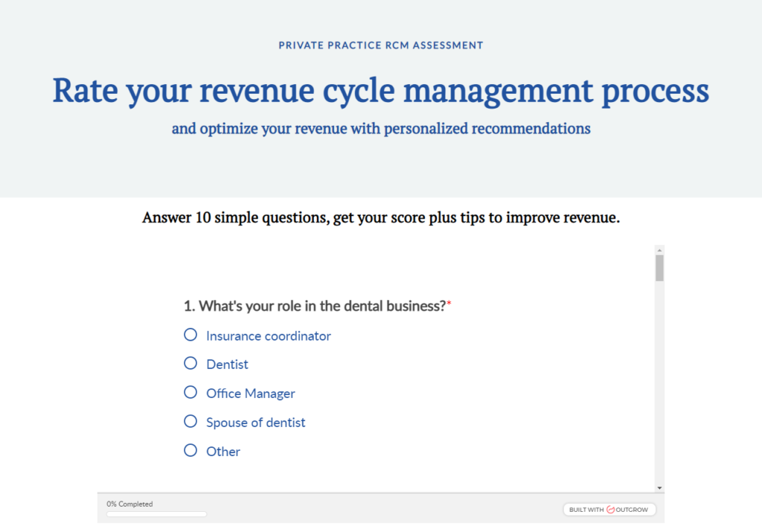Viewport: 762px width, 532px height.
Task: Click the Insurance coordinator label text
Action: [x=268, y=336]
